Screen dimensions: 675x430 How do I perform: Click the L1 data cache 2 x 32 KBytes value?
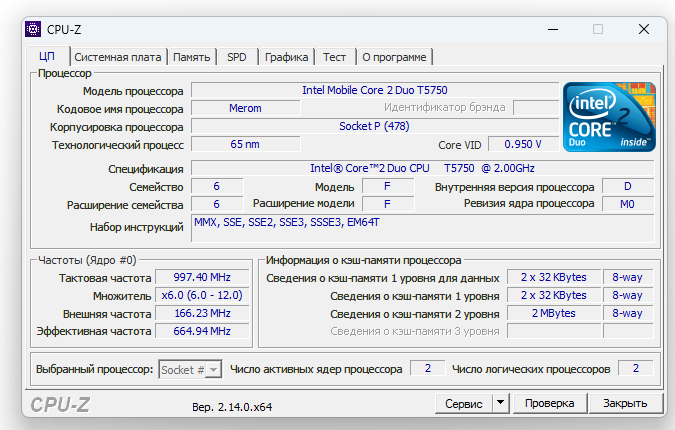click(x=554, y=277)
